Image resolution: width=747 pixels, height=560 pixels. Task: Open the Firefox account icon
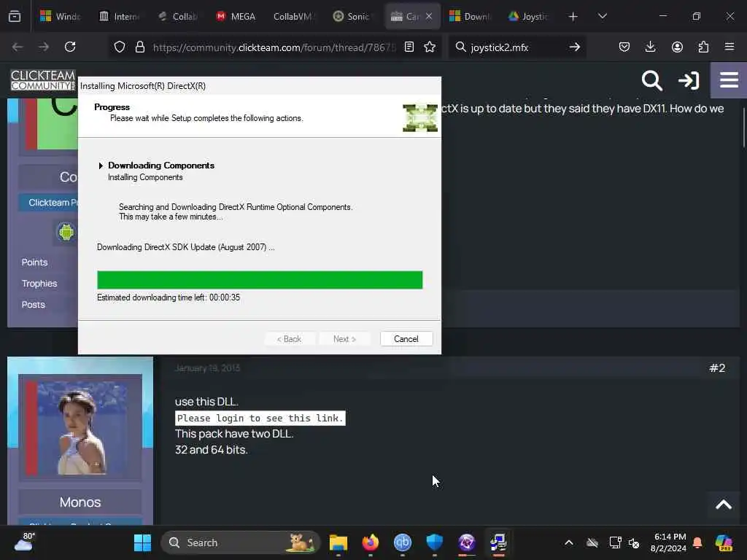(677, 47)
